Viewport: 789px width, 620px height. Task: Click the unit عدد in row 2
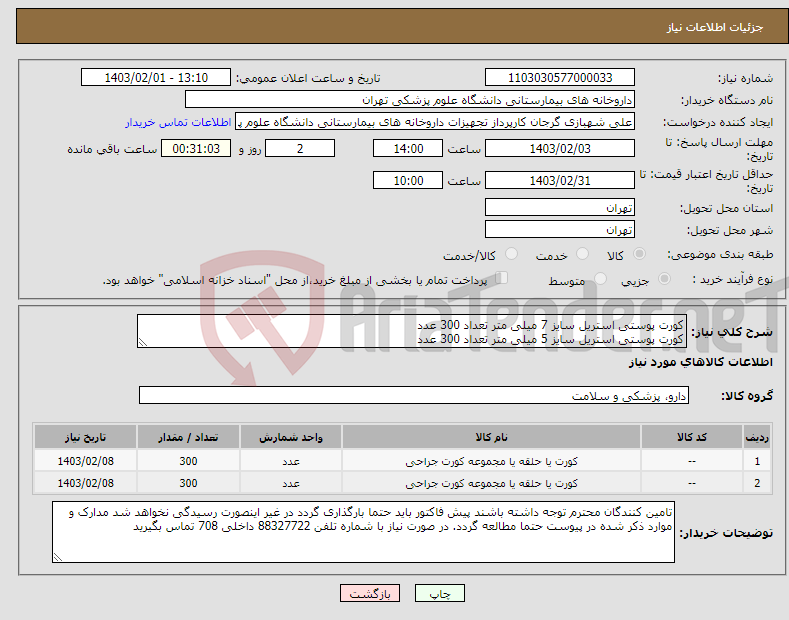click(291, 484)
